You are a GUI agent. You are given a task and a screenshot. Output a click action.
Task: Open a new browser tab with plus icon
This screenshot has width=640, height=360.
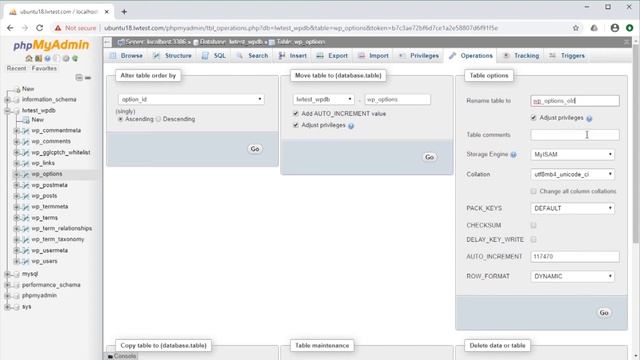(124, 12)
